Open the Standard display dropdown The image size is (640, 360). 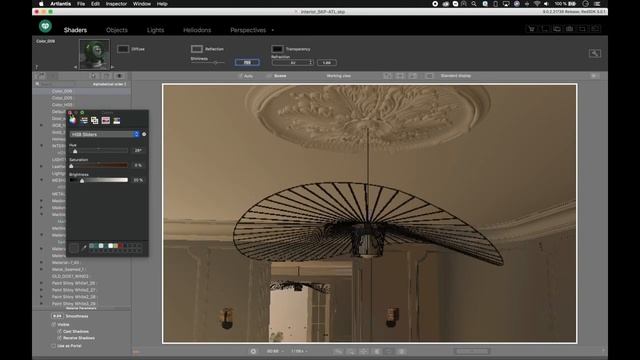(456, 76)
